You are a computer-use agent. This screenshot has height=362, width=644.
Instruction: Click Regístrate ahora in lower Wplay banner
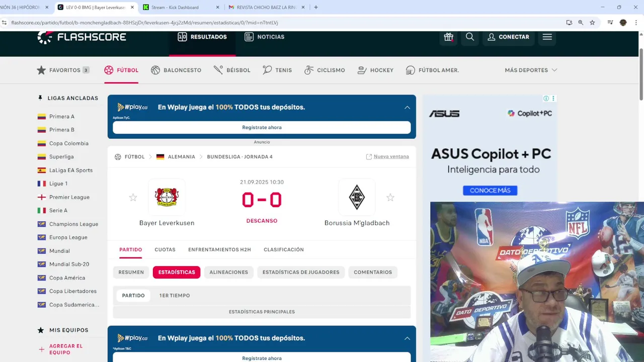pos(262,358)
